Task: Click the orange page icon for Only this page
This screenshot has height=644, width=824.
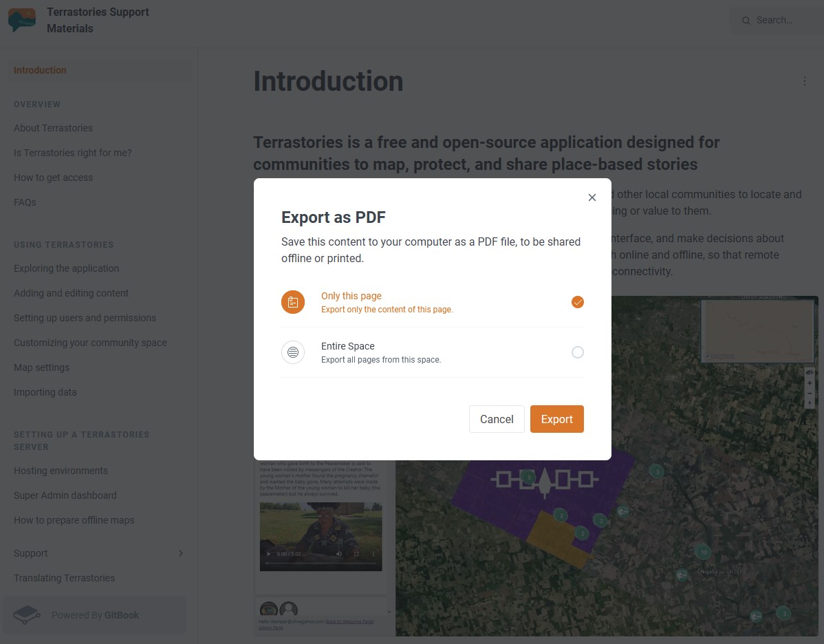Action: 293,302
